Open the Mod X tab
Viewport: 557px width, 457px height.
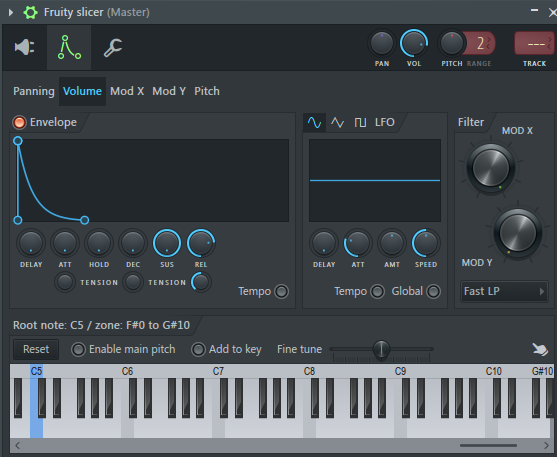[127, 91]
